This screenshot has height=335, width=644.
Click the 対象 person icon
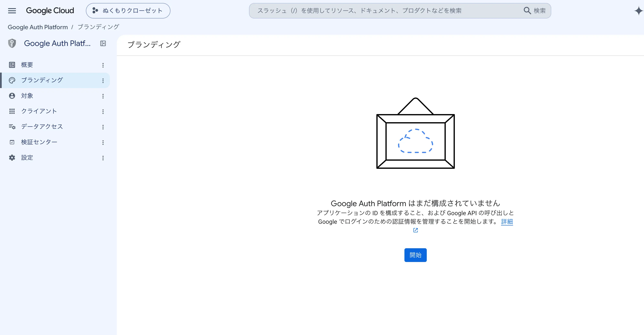tap(12, 96)
